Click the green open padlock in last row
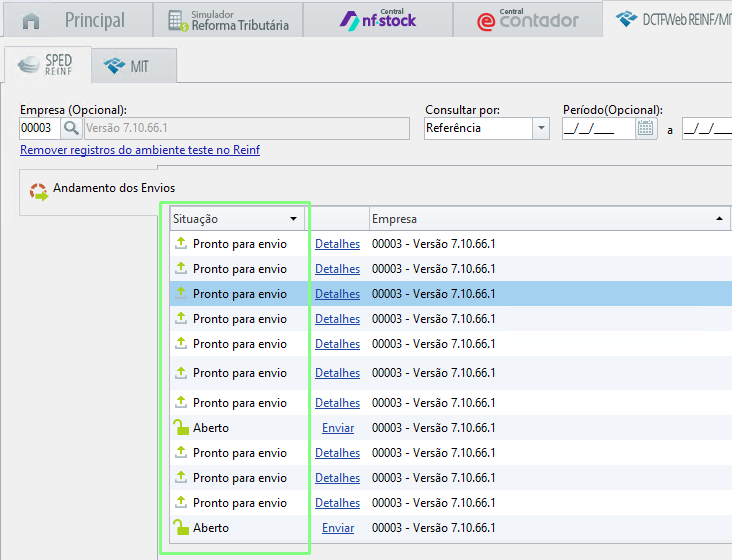732x560 pixels. pos(181,528)
